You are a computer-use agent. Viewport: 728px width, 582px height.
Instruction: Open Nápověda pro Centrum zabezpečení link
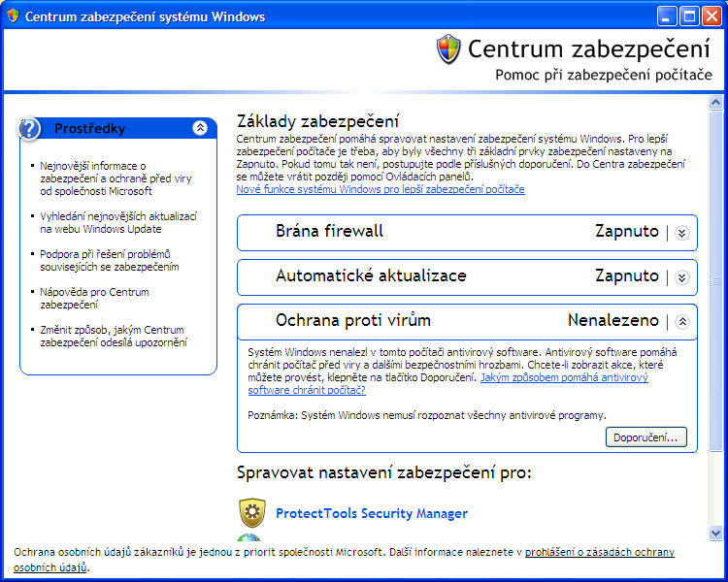pyautogui.click(x=94, y=298)
